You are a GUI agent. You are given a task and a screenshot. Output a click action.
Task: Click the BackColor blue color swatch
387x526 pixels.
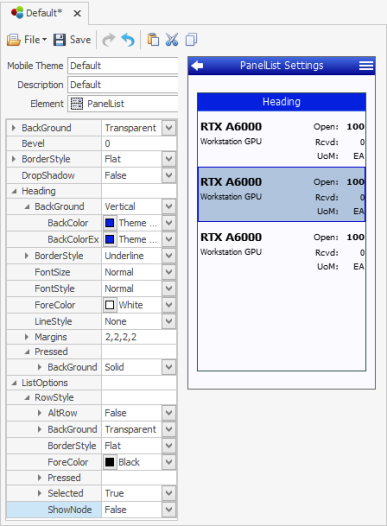[x=110, y=223]
